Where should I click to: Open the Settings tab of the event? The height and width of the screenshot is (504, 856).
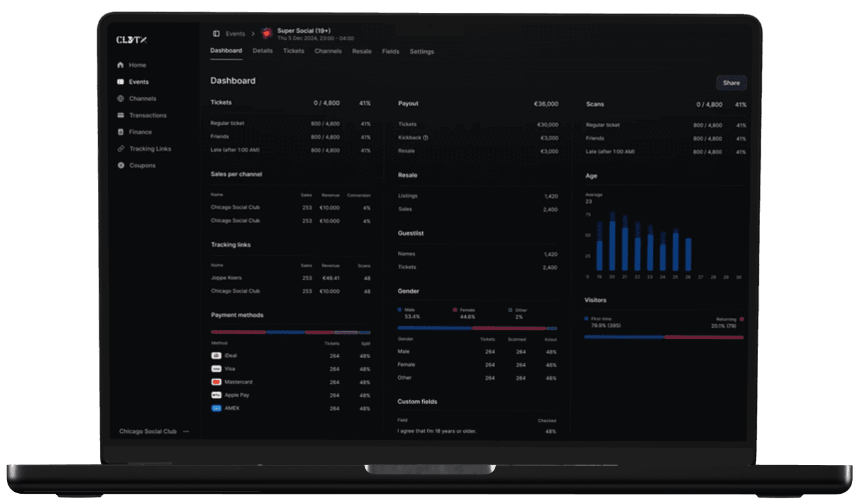click(x=422, y=51)
